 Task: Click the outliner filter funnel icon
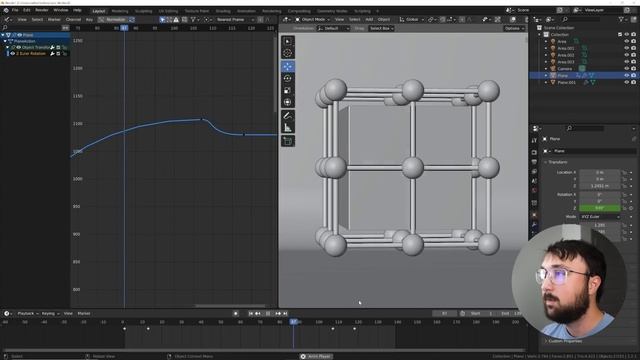click(x=621, y=19)
